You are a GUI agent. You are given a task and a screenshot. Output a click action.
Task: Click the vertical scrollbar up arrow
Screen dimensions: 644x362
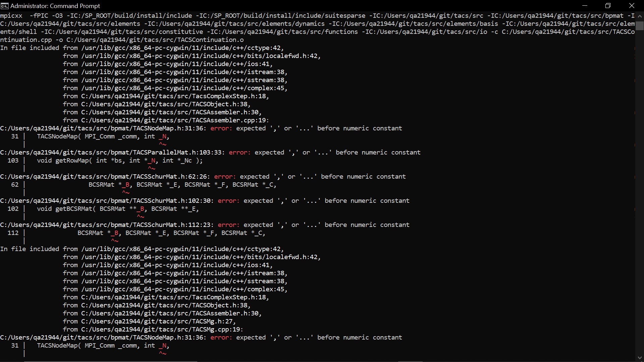coord(640,16)
